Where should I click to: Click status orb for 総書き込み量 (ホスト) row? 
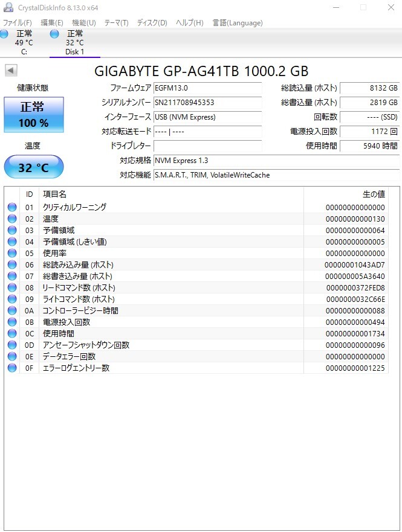click(x=12, y=276)
